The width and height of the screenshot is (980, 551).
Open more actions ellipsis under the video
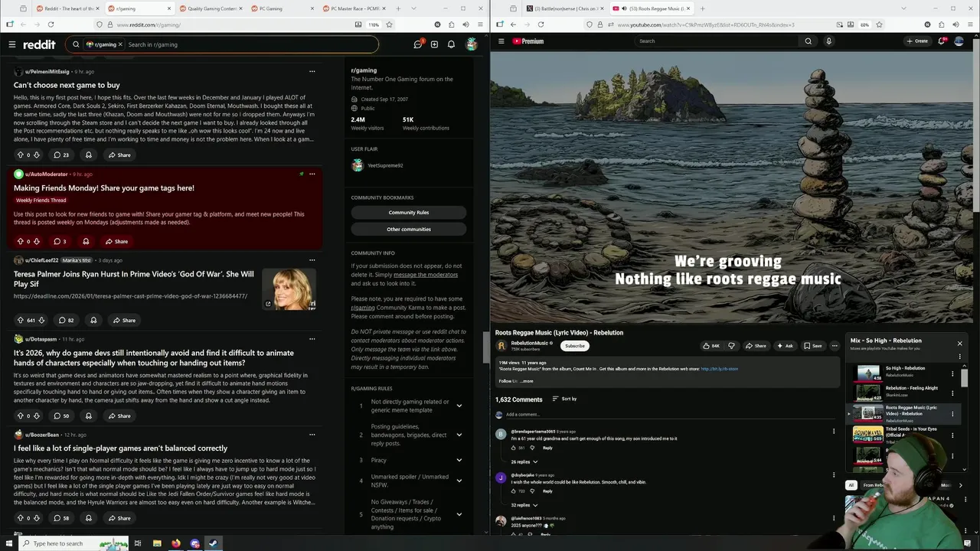[835, 346]
